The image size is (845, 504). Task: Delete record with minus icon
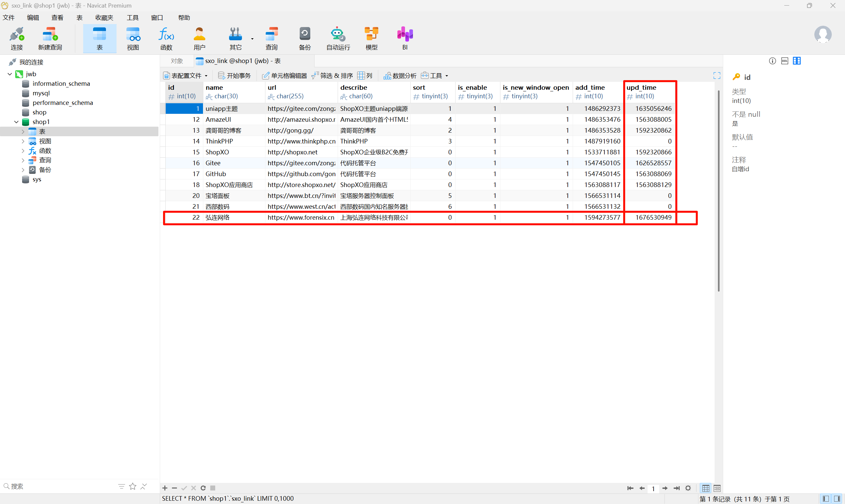tap(174, 488)
